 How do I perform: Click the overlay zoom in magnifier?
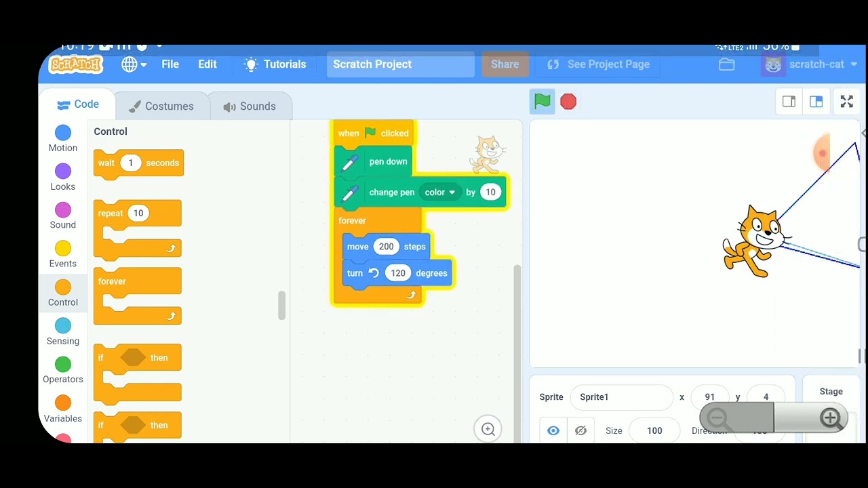pos(831,418)
